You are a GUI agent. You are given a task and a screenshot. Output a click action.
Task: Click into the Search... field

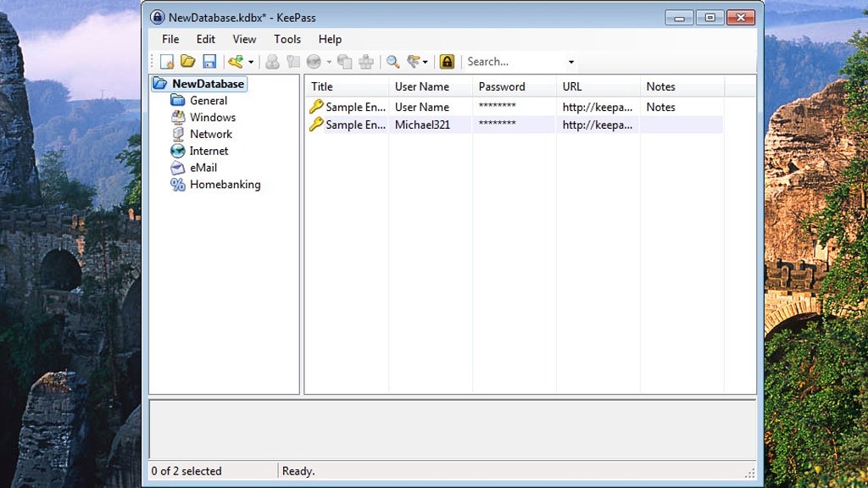point(515,61)
